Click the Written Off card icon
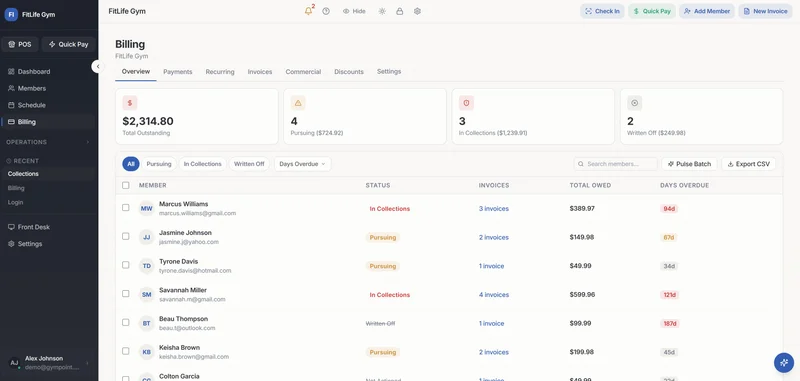 635,103
